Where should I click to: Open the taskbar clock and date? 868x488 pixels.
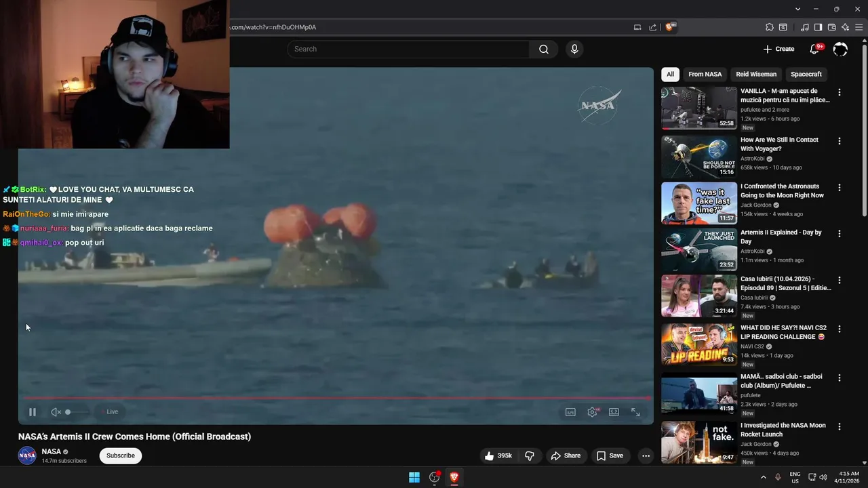[848, 477]
